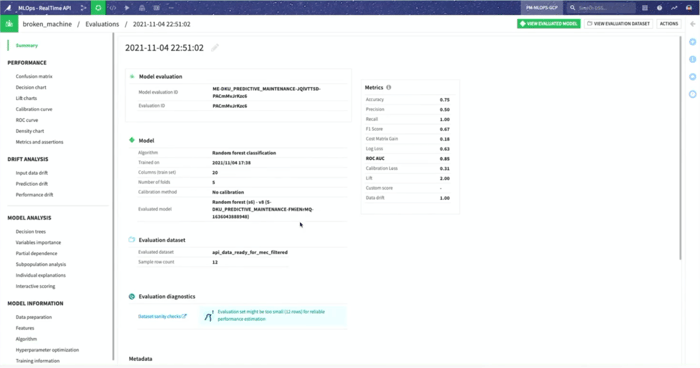Viewport: 700px width, 368px height.
Task: Click the main page vertical scrollbar
Action: pyautogui.click(x=680, y=147)
